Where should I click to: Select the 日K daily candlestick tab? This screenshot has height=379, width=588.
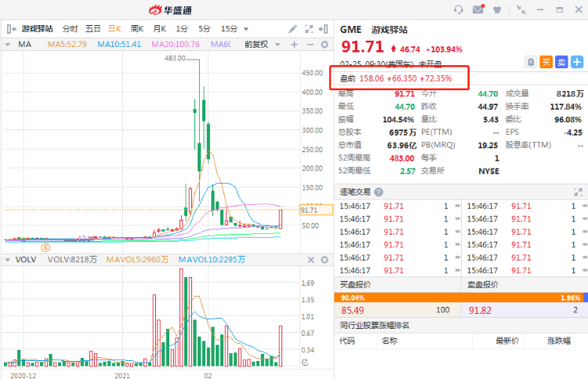click(114, 29)
